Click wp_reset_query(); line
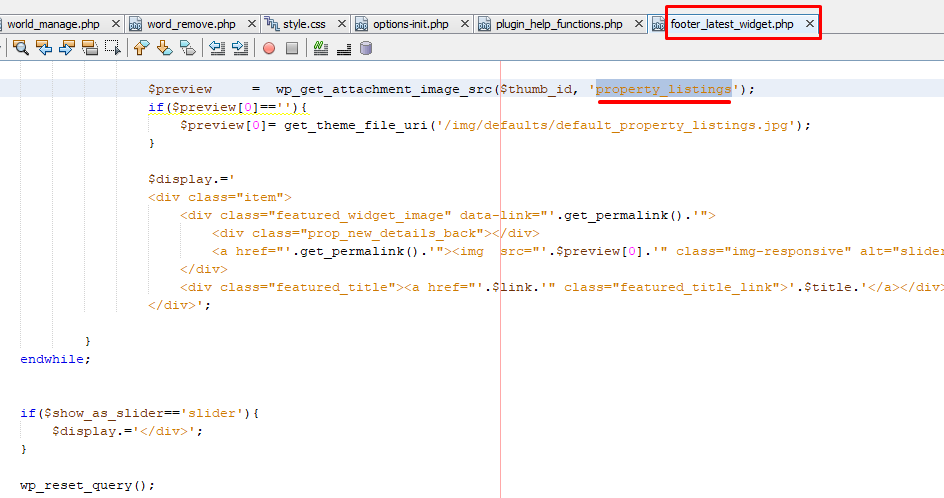Screen dimensions: 944x498 (x=87, y=485)
